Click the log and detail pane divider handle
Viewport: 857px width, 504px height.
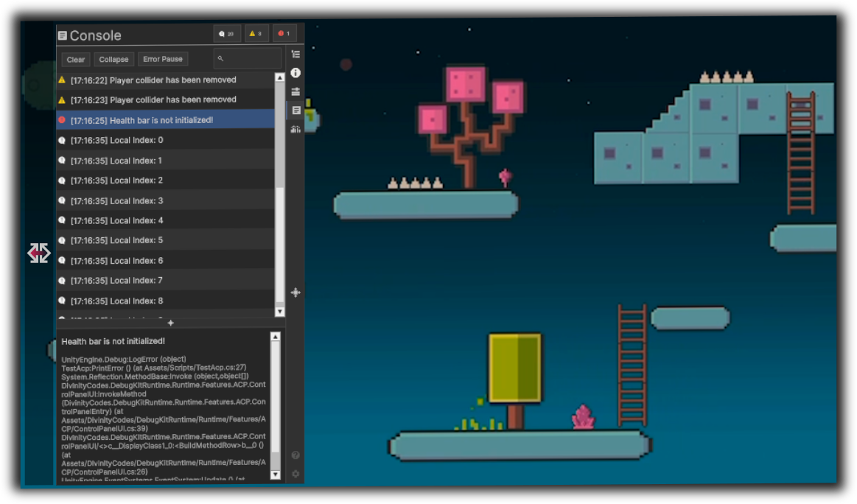coord(170,323)
